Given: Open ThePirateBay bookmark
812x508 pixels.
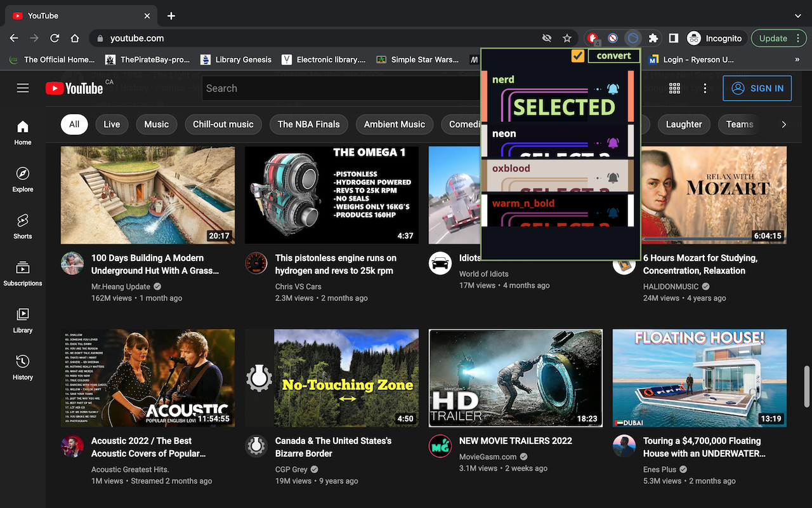Looking at the screenshot, I should click(x=148, y=60).
